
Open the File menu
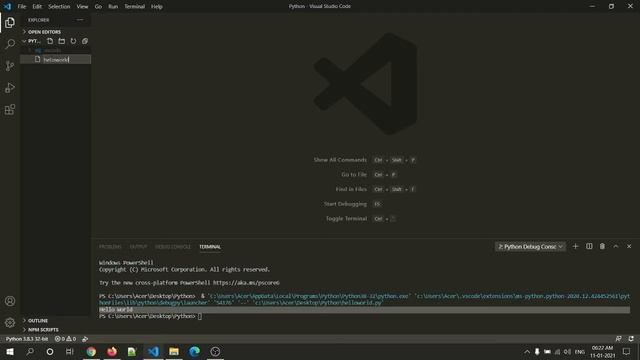click(x=22, y=7)
